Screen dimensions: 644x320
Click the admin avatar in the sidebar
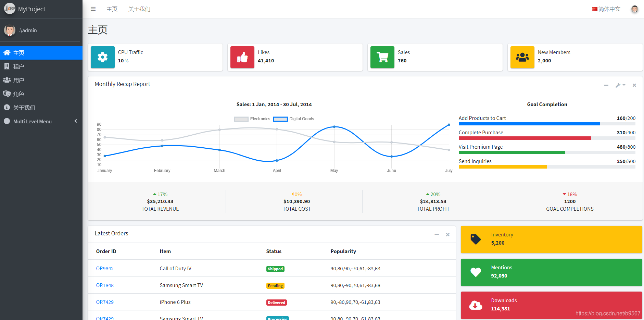click(x=10, y=30)
